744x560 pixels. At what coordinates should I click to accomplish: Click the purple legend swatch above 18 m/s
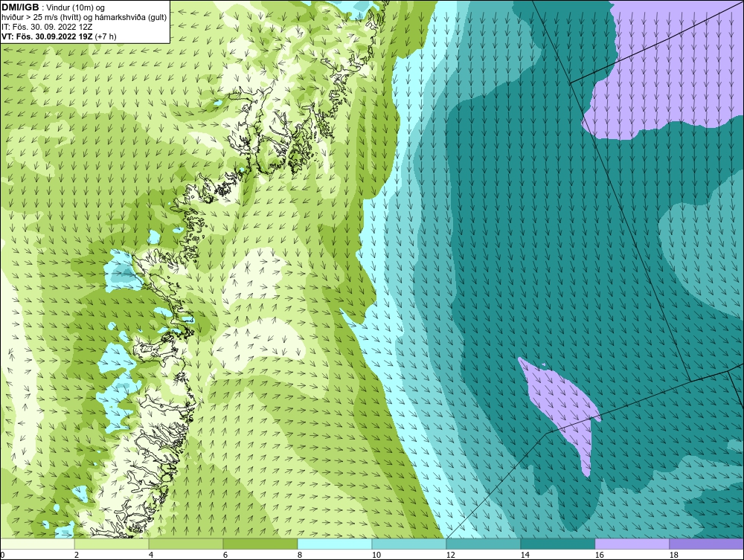click(x=706, y=544)
